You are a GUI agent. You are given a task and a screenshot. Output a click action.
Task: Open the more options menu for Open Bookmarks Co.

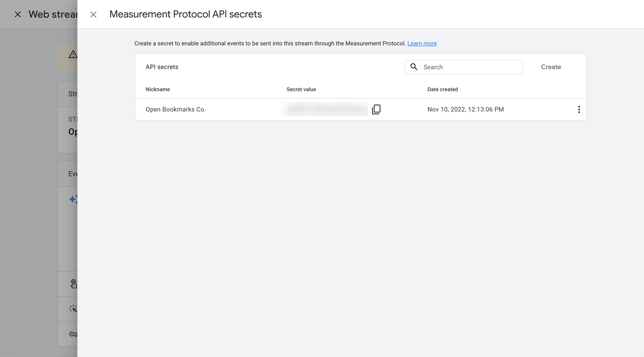[x=579, y=109]
